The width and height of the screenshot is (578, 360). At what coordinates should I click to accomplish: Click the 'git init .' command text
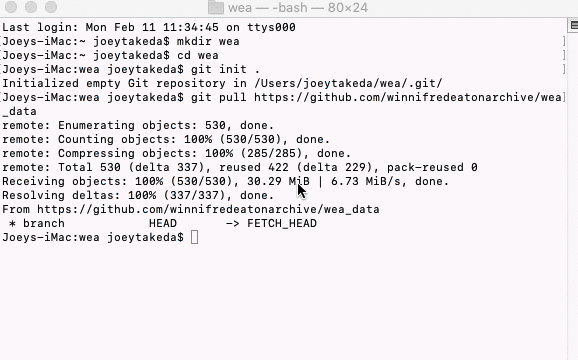tap(225, 69)
